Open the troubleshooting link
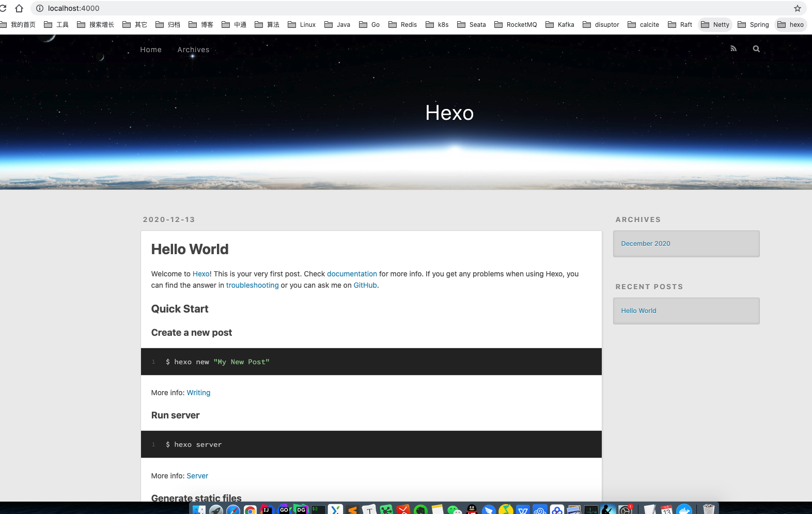 coord(252,285)
